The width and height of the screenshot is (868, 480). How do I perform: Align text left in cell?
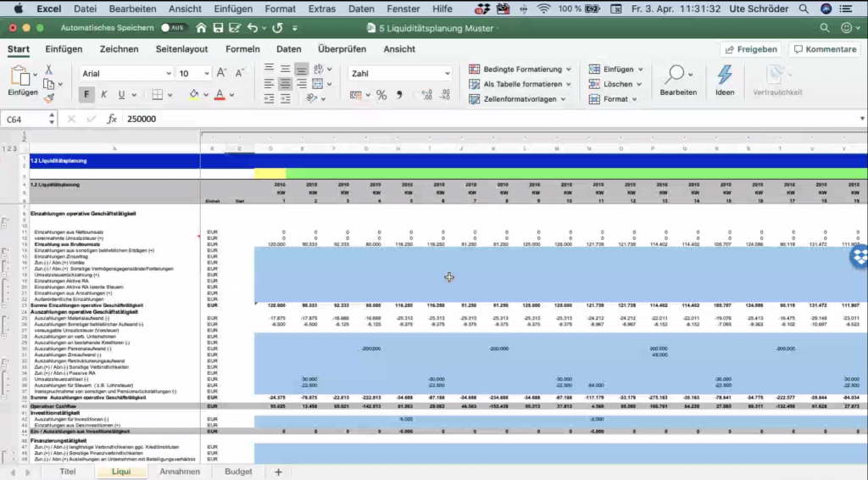click(x=269, y=84)
